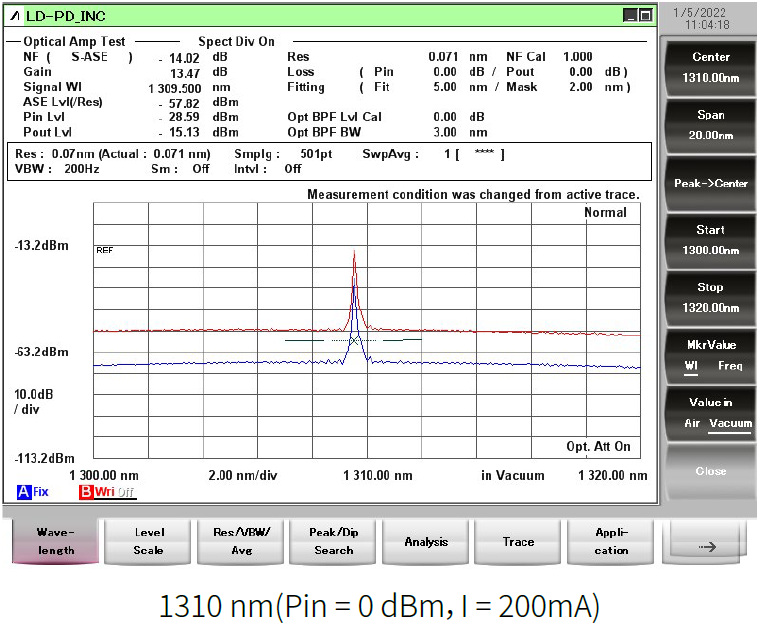
Task: Open the Span 20.00nm setting
Action: coord(710,126)
